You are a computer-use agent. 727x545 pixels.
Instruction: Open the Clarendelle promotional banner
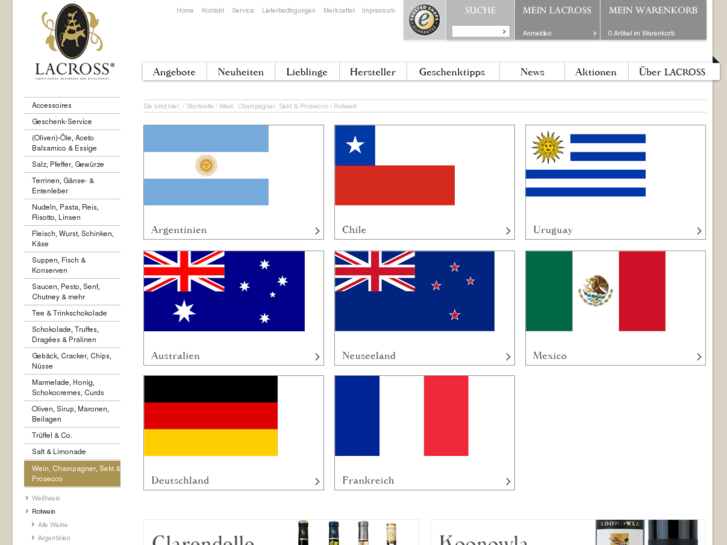(x=281, y=532)
